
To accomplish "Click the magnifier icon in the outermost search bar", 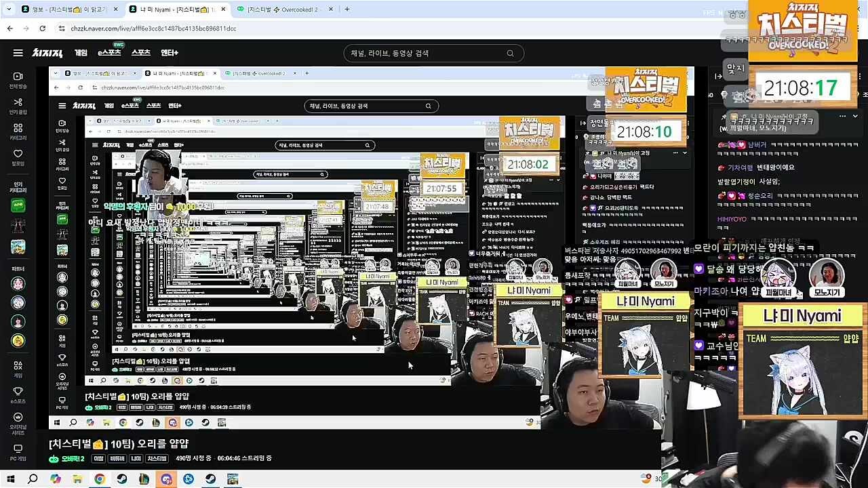I will click(510, 53).
